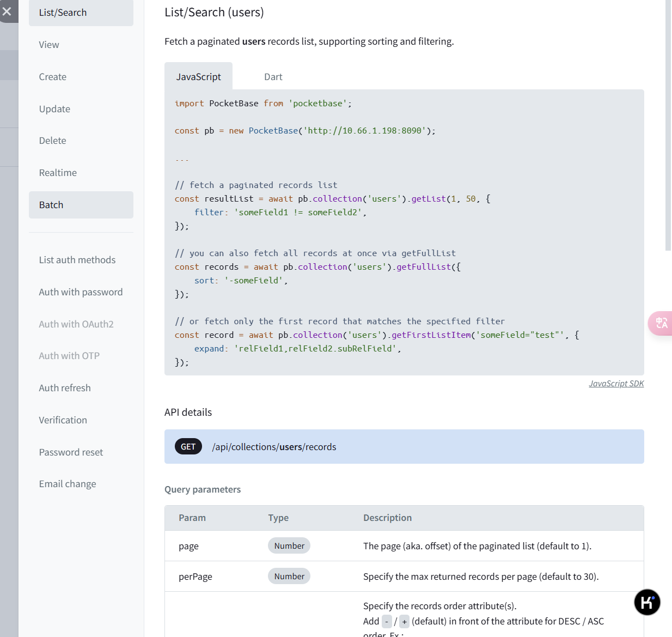This screenshot has height=637, width=672.
Task: Go to the View API section
Action: (x=49, y=45)
